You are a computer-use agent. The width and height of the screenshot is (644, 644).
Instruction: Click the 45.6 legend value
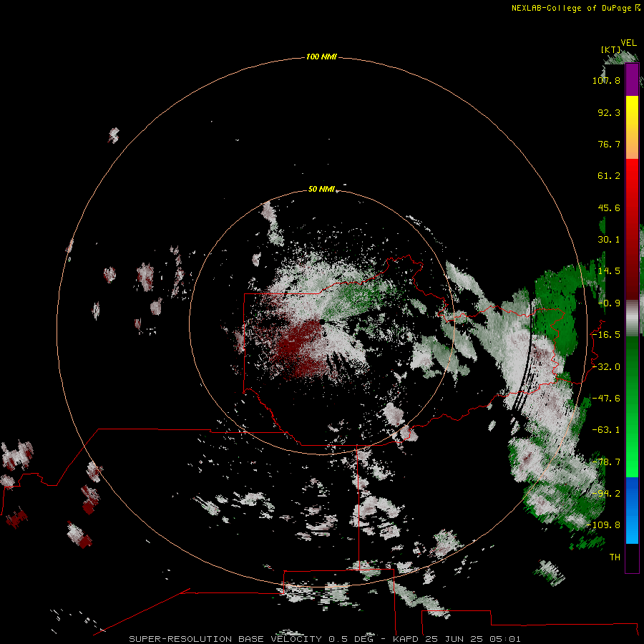609,208
